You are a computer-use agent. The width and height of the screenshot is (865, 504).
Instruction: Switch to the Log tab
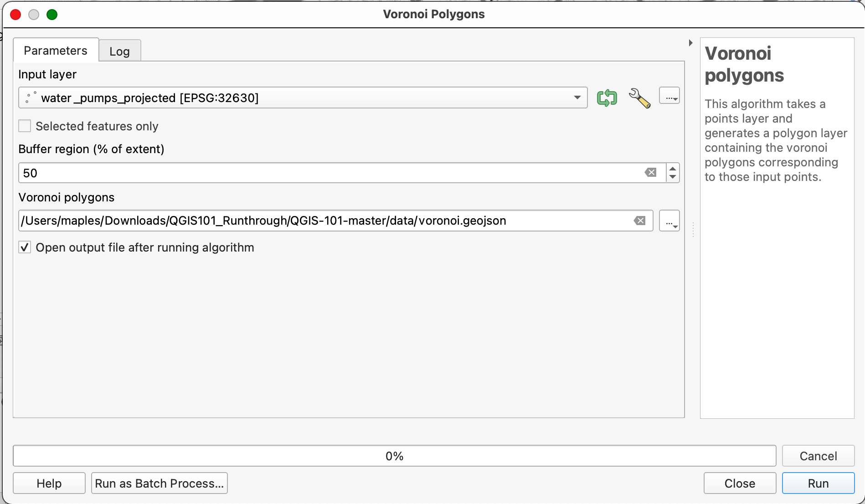coord(120,51)
